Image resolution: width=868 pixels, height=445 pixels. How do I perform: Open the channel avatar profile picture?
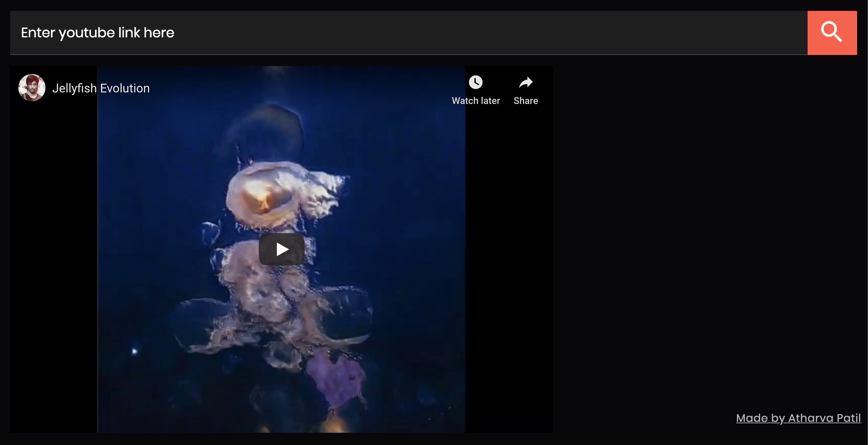tap(32, 88)
